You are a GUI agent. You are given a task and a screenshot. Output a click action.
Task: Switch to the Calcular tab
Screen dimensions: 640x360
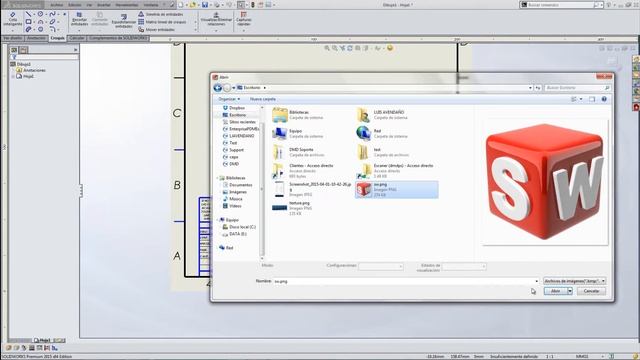pos(76,38)
